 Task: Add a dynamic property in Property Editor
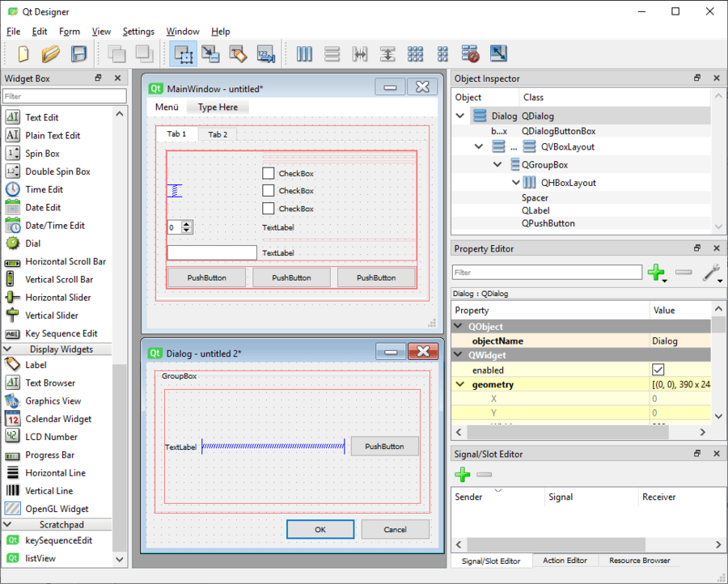(657, 273)
